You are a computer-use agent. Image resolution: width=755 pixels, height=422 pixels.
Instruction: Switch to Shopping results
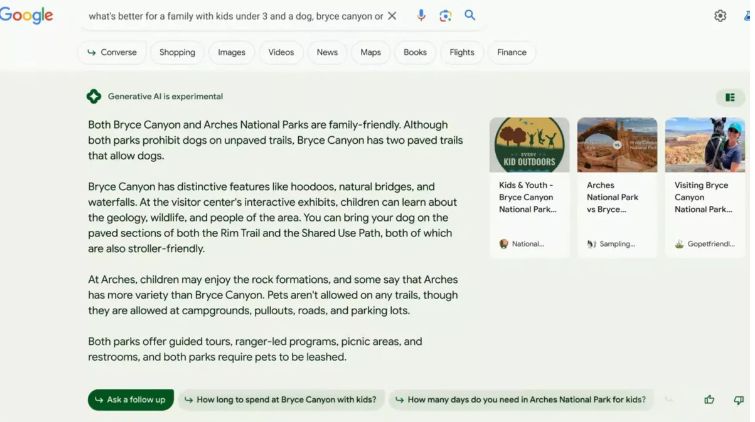(x=177, y=52)
